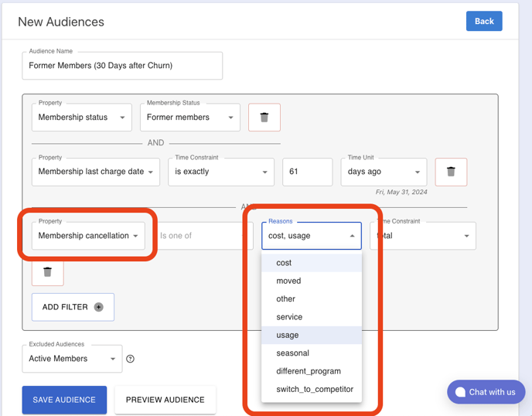Pick 'different_program' in the reasons list
532x416 pixels.
coord(312,371)
